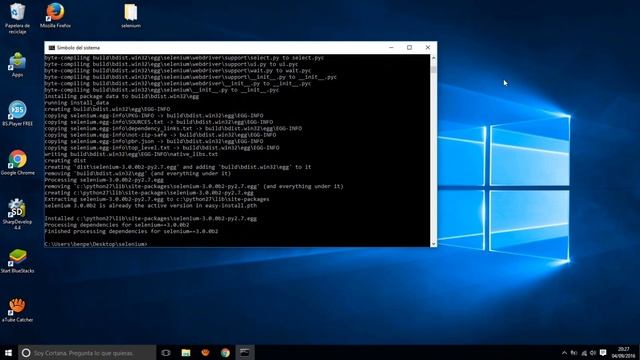Click the 'copying ...SOURCES.txt' line
The height and width of the screenshot is (360, 640).
point(159,122)
